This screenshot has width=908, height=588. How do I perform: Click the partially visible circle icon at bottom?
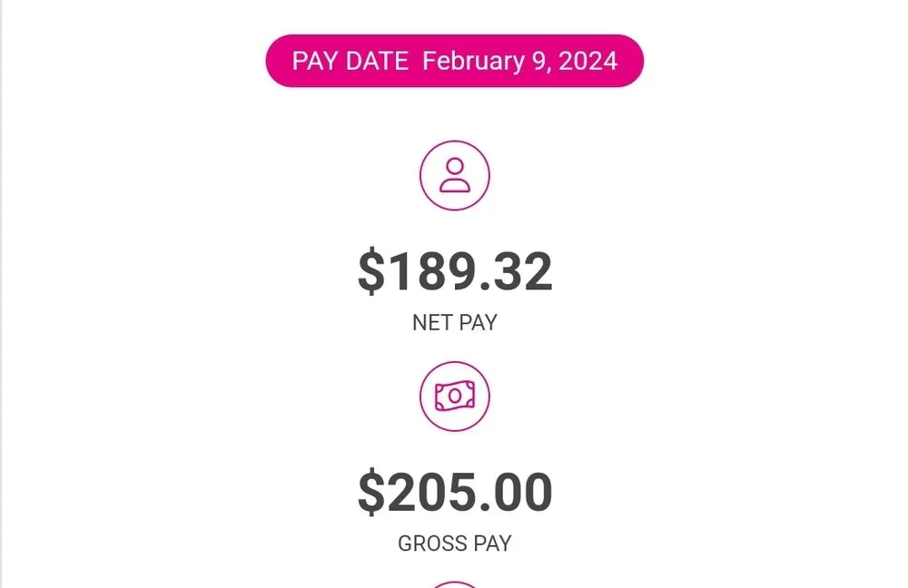tap(454, 584)
